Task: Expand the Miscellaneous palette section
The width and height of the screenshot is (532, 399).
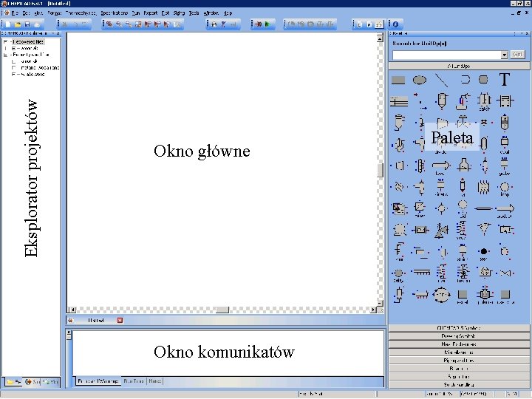Action: coord(459,352)
